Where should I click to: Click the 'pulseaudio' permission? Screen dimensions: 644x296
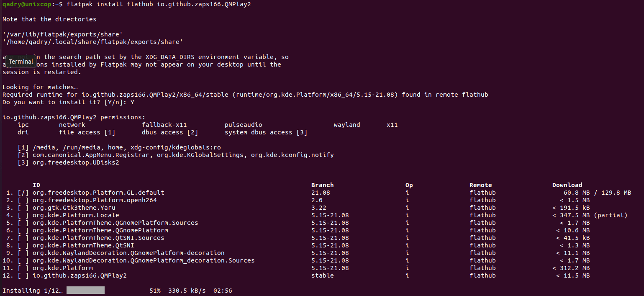coord(244,125)
